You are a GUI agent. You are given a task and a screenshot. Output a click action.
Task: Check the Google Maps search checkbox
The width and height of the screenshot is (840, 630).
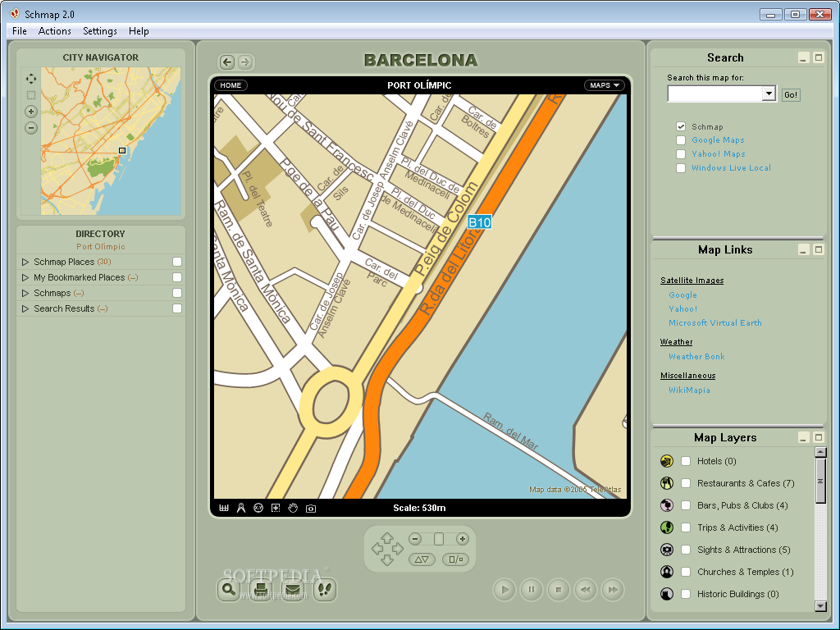pos(681,140)
